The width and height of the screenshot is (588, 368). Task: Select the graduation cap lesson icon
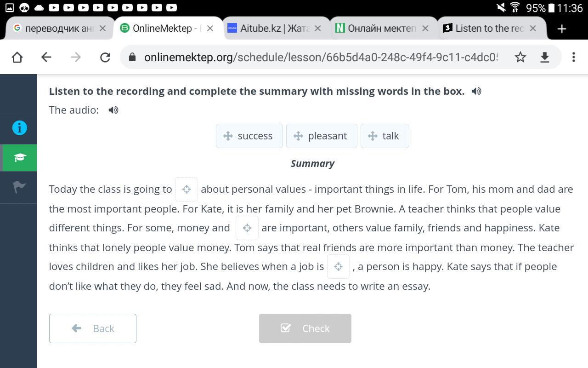(19, 158)
